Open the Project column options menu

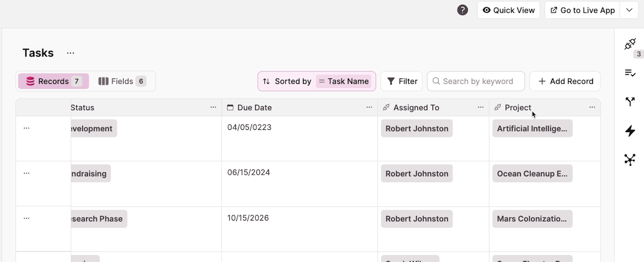(x=592, y=107)
